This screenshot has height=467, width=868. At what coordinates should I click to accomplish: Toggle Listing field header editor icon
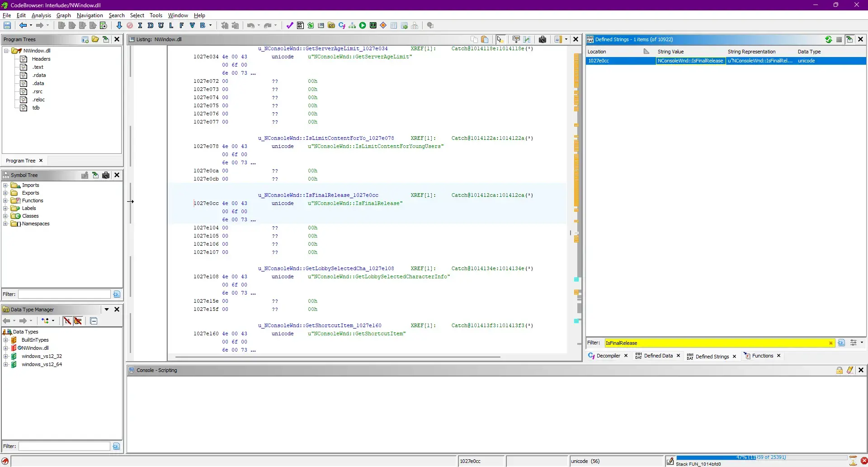coord(516,39)
